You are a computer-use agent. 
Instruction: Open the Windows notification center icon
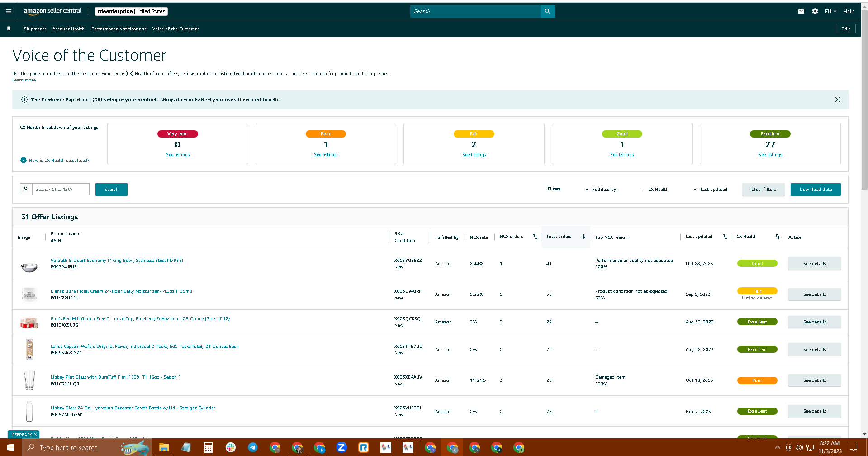[x=854, y=447]
